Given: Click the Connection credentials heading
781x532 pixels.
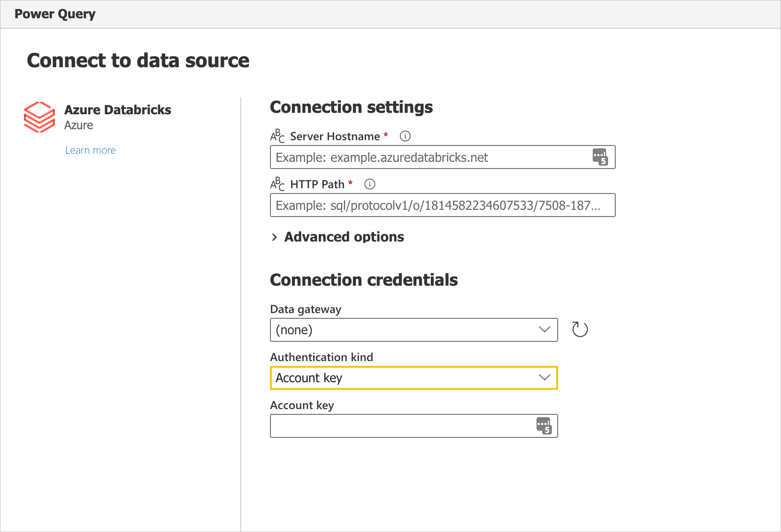Looking at the screenshot, I should tap(364, 279).
